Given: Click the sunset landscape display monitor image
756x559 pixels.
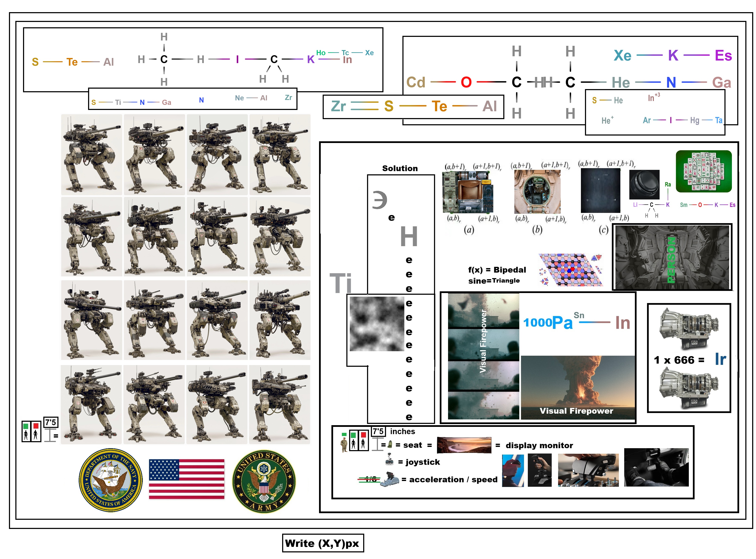Looking at the screenshot, I should [x=464, y=445].
